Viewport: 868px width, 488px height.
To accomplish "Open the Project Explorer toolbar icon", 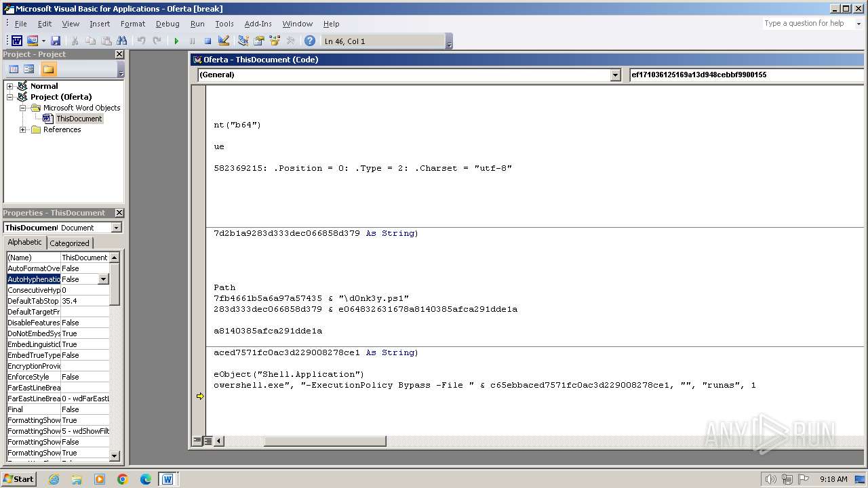I will tap(243, 41).
